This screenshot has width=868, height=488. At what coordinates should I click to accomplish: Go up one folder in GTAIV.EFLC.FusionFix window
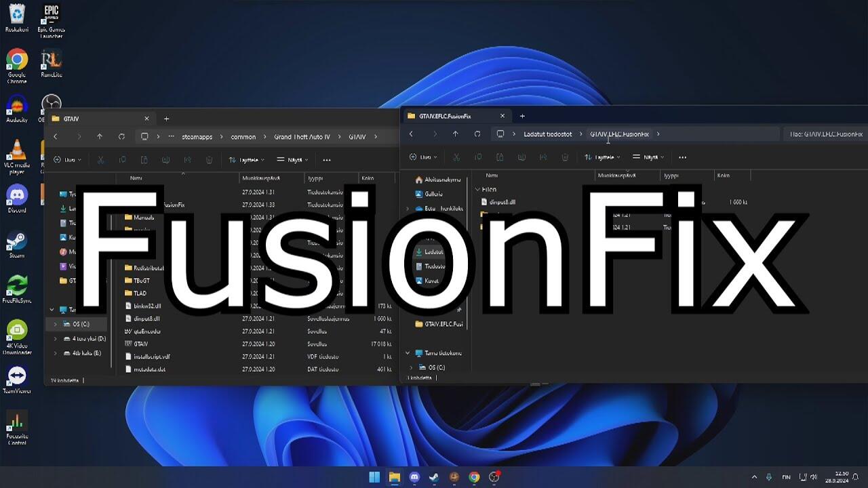(x=455, y=134)
